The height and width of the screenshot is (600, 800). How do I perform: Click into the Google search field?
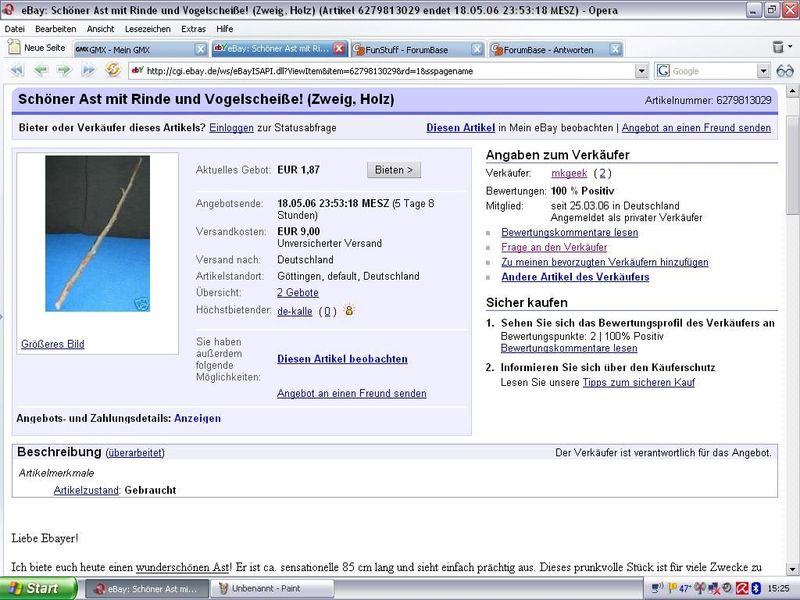coord(713,71)
